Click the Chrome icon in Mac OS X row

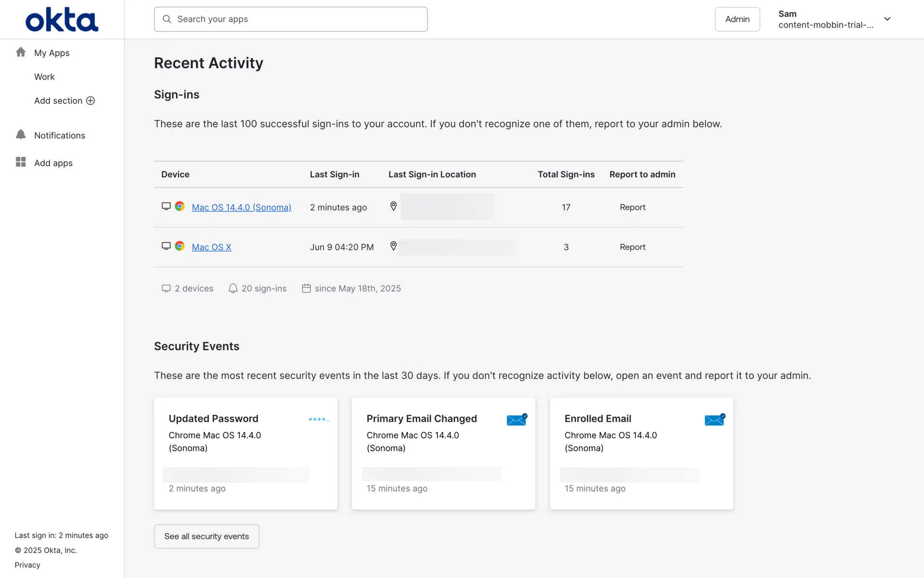(180, 246)
